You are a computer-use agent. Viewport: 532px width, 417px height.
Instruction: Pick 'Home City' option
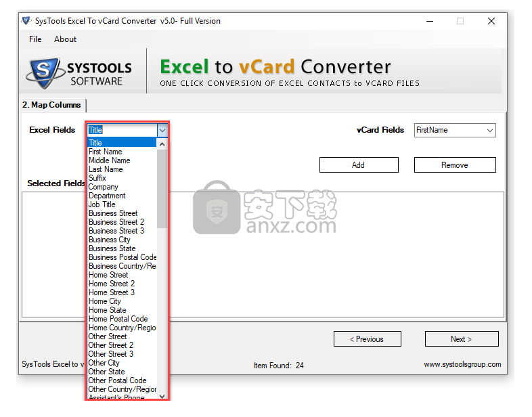tap(122, 301)
